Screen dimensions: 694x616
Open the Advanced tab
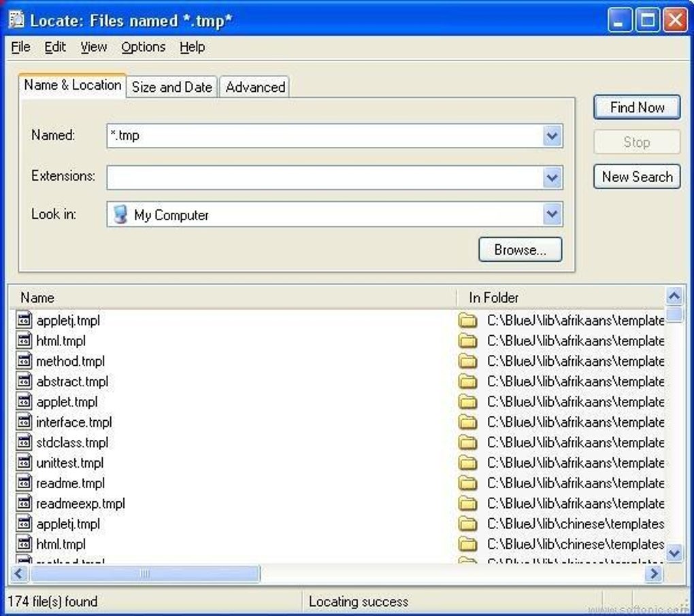point(255,86)
